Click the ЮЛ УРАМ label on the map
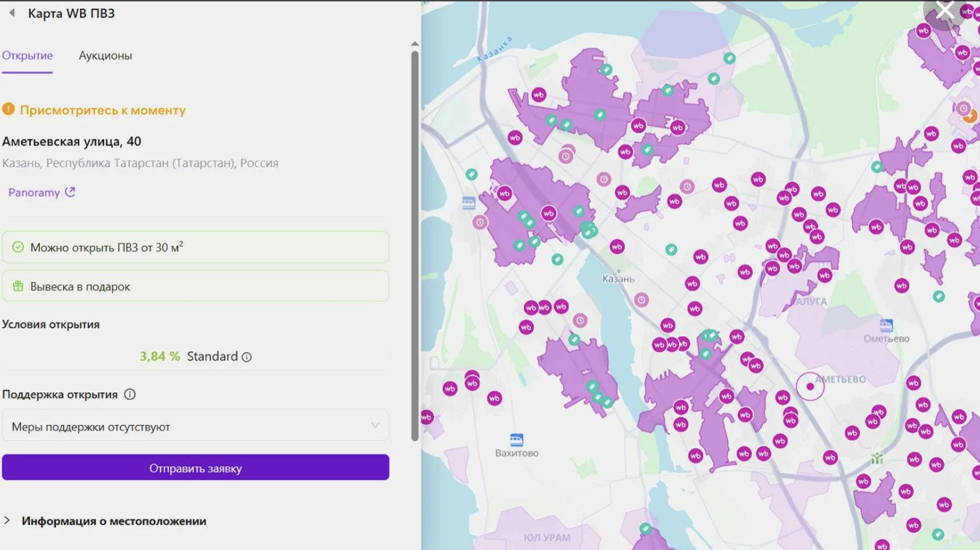The image size is (980, 550). pyautogui.click(x=547, y=537)
